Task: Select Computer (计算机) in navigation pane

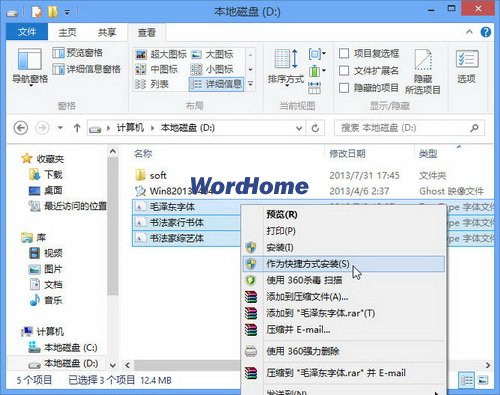Action: [42, 332]
